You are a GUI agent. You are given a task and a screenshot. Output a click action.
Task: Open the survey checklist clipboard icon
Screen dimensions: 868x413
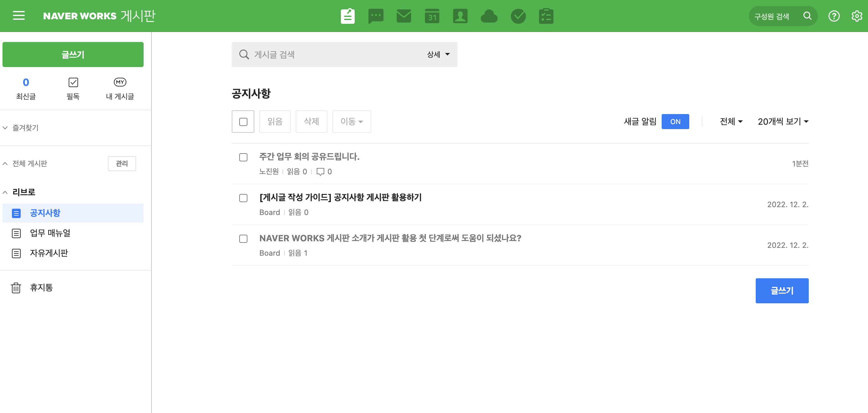[x=546, y=16]
